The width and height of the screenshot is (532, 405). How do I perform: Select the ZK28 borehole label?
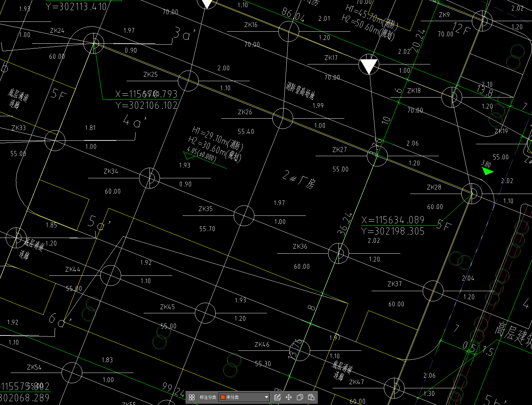tap(434, 187)
